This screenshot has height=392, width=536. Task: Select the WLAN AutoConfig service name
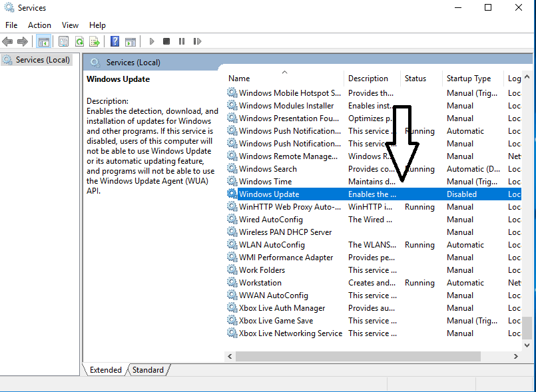pyautogui.click(x=272, y=245)
